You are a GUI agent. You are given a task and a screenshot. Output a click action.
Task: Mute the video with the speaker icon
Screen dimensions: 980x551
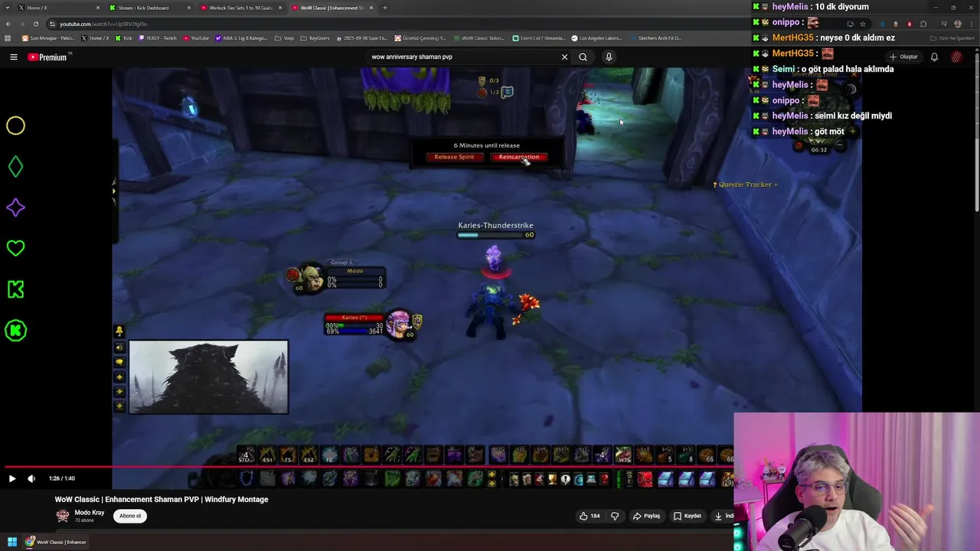[31, 478]
